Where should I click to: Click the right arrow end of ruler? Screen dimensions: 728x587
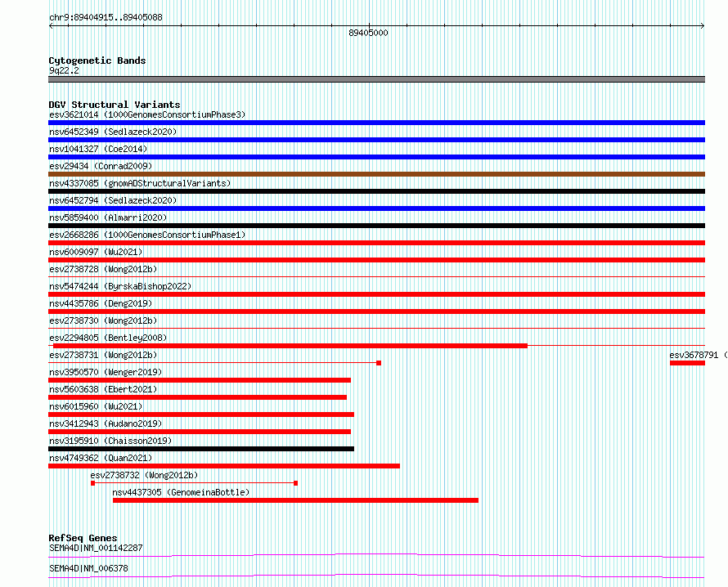[x=703, y=26]
